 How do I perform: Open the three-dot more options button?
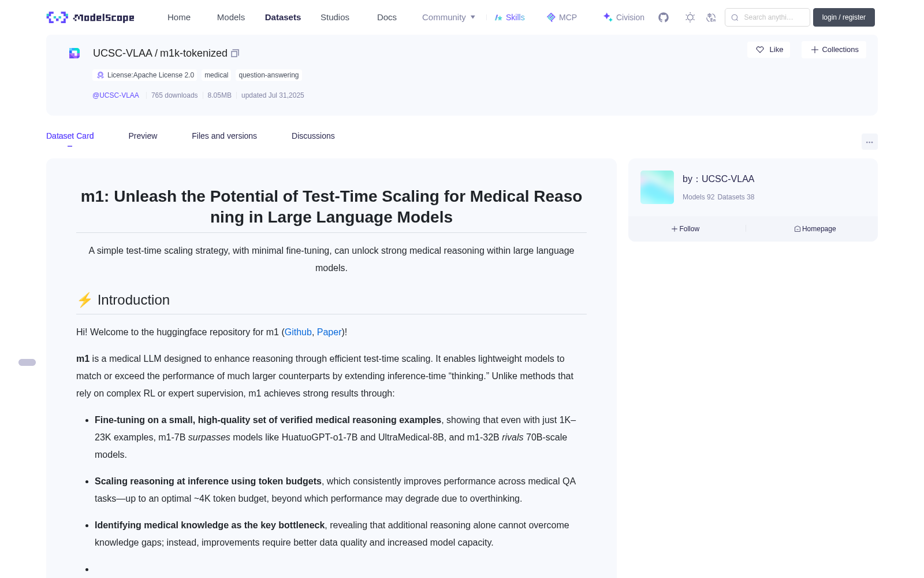(x=869, y=142)
